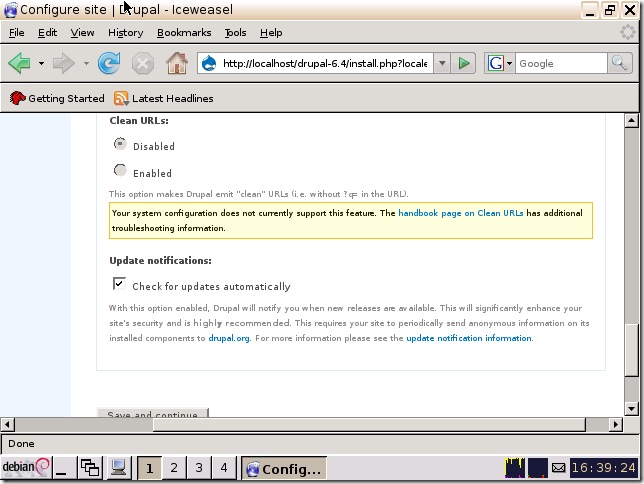Open the Back button history dropdown
The width and height of the screenshot is (644, 484).
coord(41,63)
